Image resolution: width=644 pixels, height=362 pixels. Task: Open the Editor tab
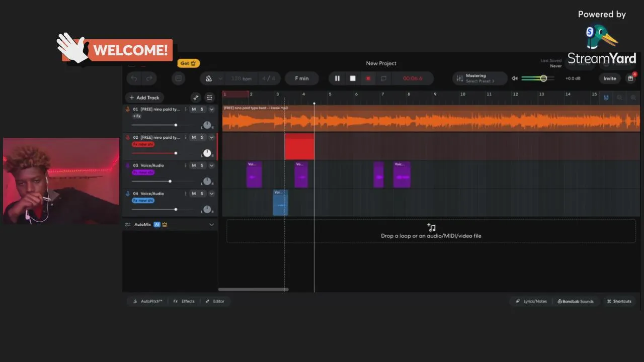(215, 301)
